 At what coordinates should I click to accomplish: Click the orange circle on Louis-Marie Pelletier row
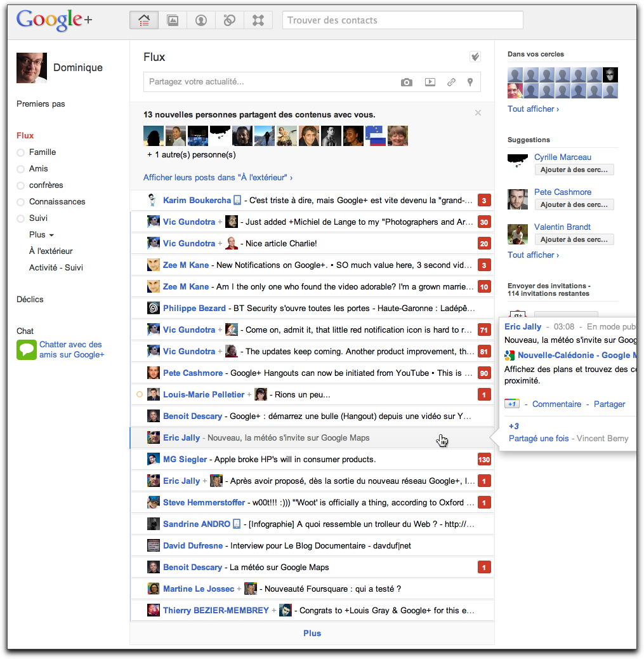[140, 394]
